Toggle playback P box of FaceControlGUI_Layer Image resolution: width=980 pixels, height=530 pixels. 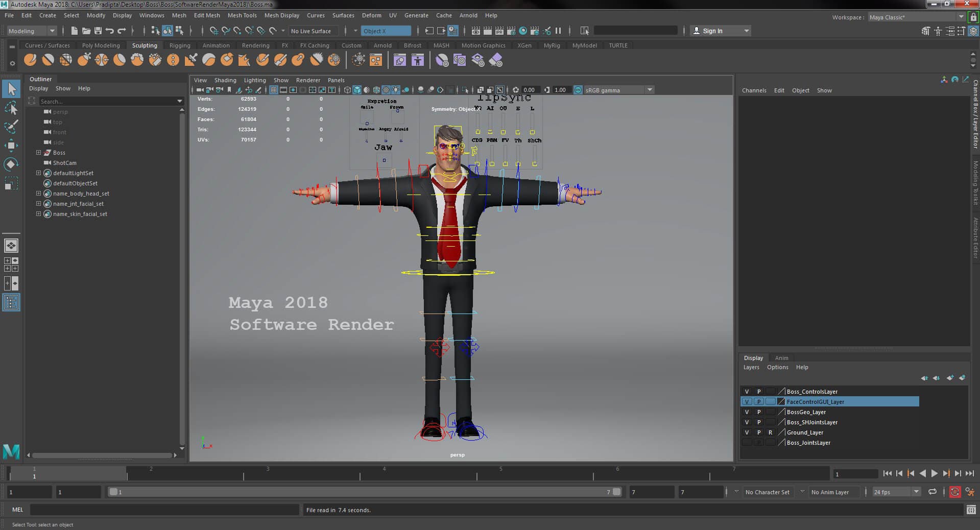coord(759,402)
